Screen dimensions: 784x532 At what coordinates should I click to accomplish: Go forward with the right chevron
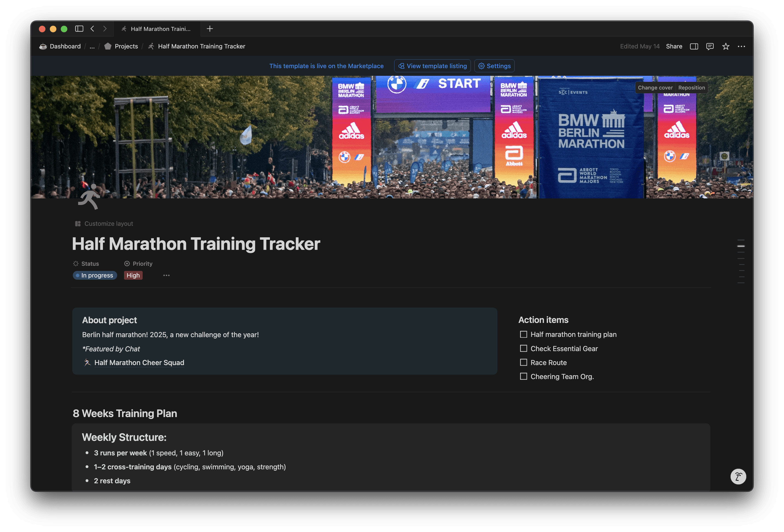[105, 29]
